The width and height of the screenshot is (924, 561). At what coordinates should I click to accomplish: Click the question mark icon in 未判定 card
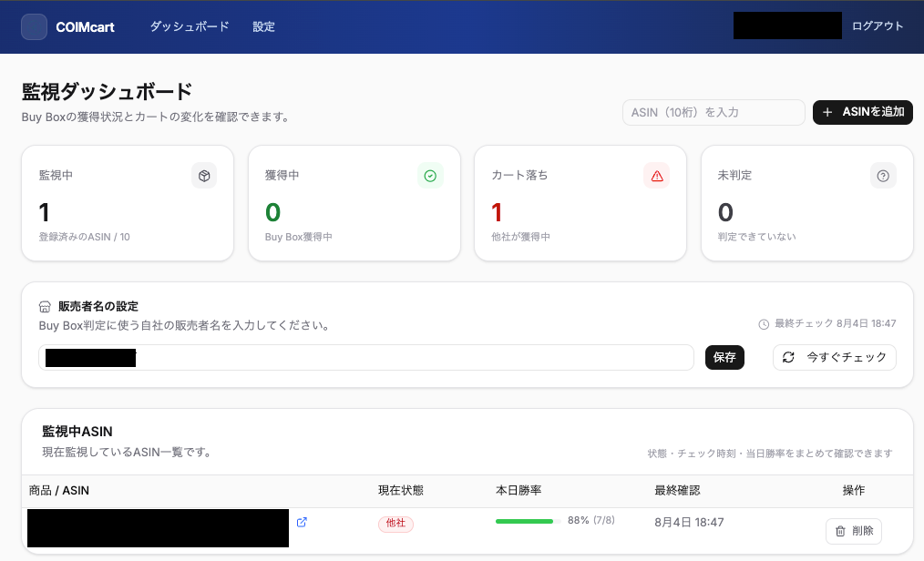[883, 176]
